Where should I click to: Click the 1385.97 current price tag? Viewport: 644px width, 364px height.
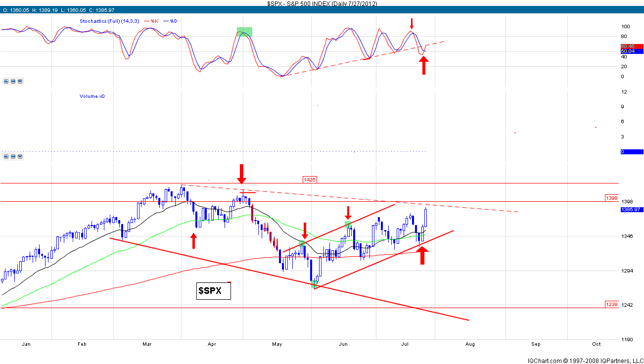tap(631, 210)
